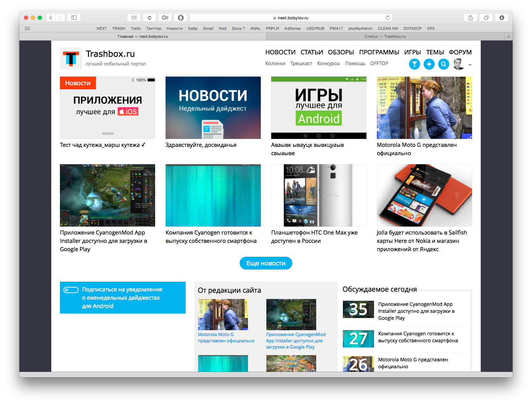Click the blue plus add icon
This screenshot has height=405, width=532.
tap(429, 64)
